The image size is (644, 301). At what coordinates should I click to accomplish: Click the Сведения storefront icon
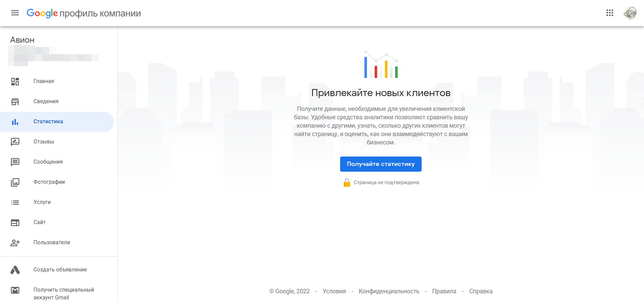(15, 101)
